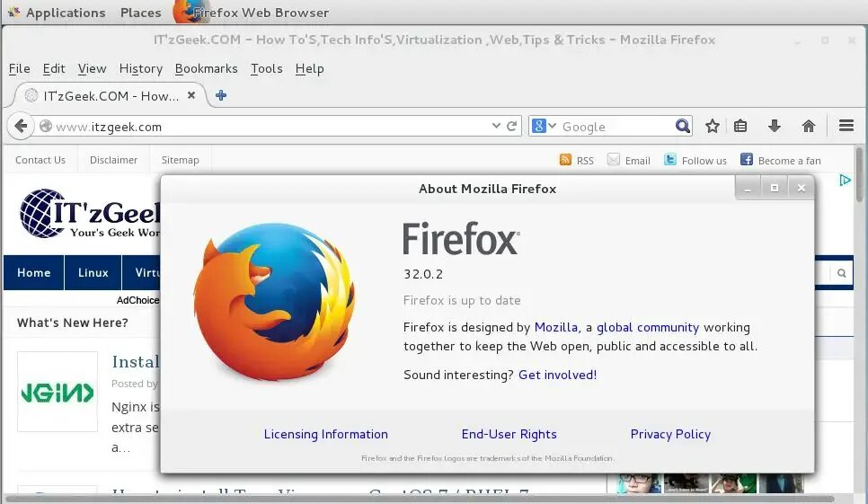Open the Places menu in top panel

click(140, 13)
